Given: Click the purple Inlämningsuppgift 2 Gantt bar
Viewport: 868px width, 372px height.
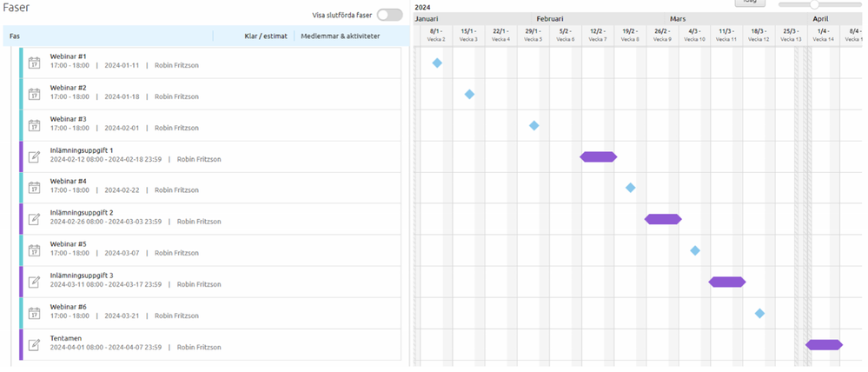Looking at the screenshot, I should click(x=663, y=219).
